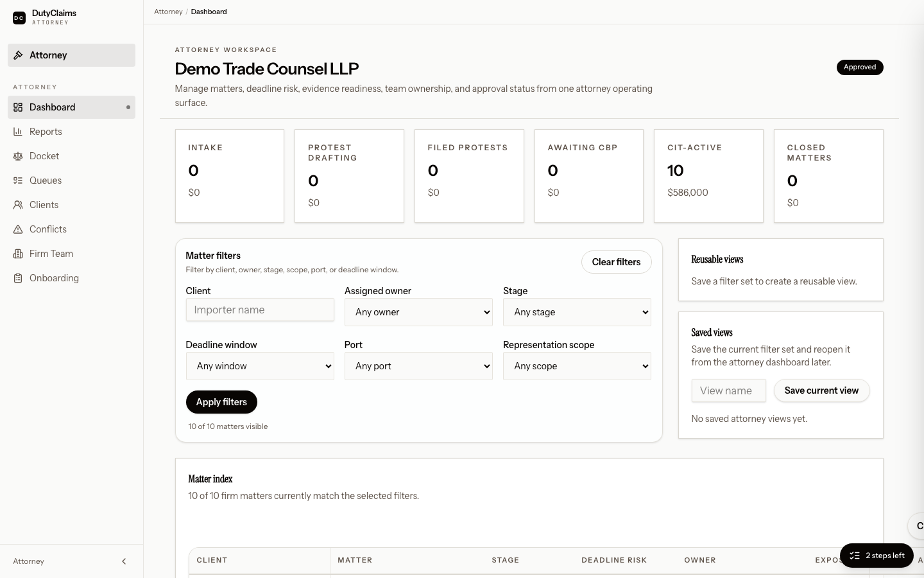
Task: Click the Demo Trade Counsel LLP heading
Action: (267, 69)
